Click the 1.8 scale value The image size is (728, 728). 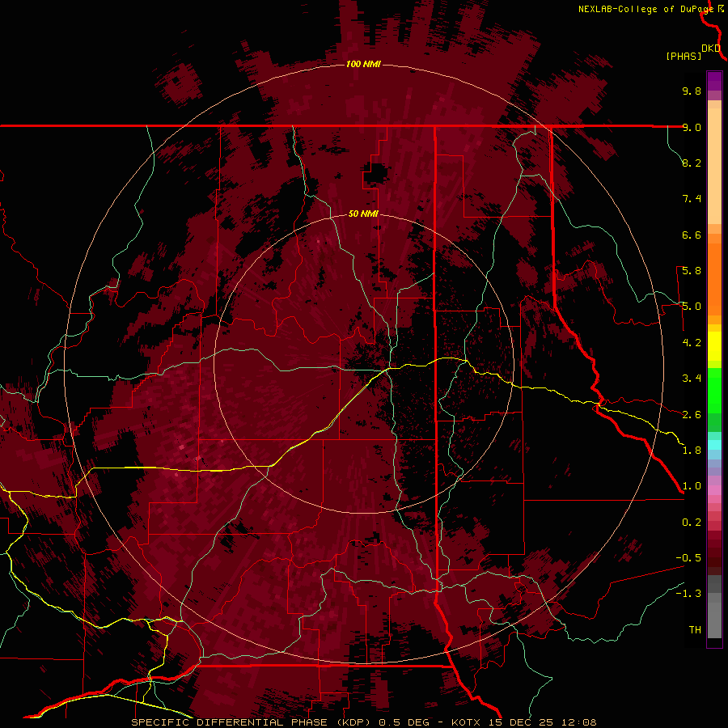point(692,451)
